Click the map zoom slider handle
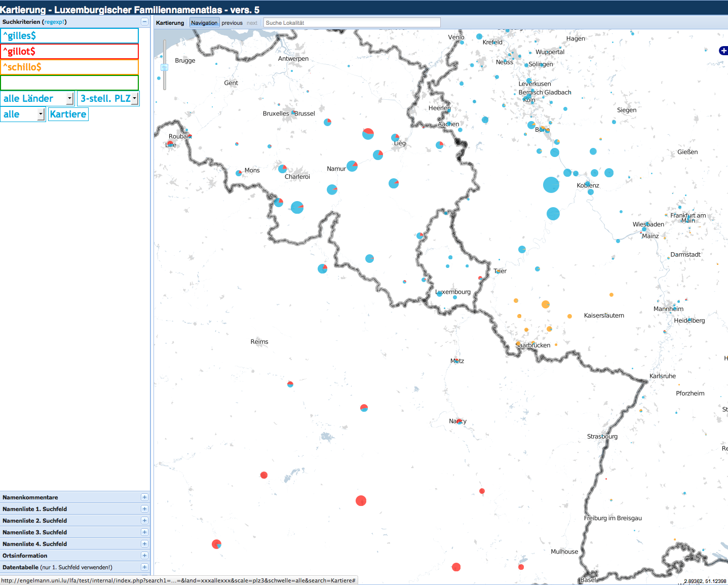This screenshot has height=585, width=728. [x=164, y=67]
